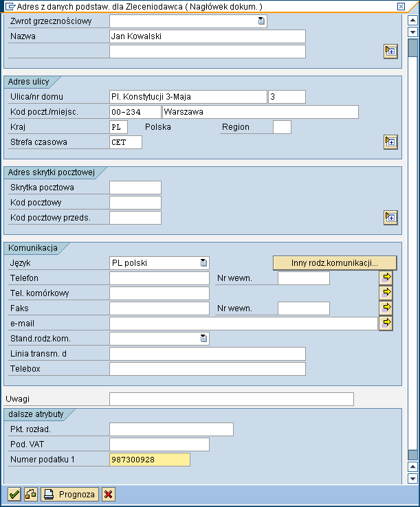
Task: Expand more fields in Adres ulicy section
Action: point(390,142)
